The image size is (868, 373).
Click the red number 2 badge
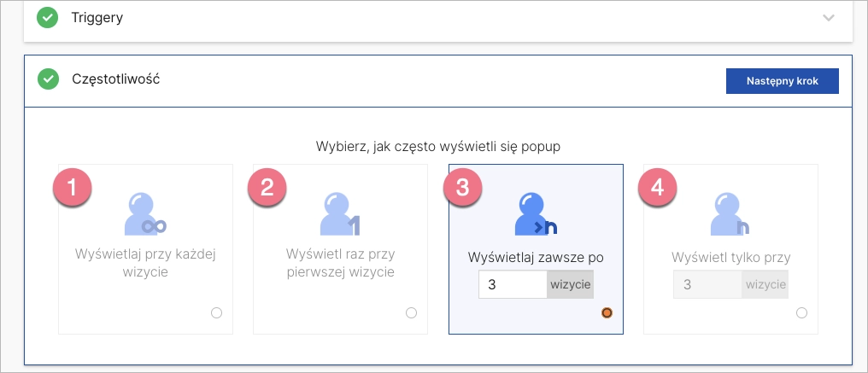(x=267, y=189)
